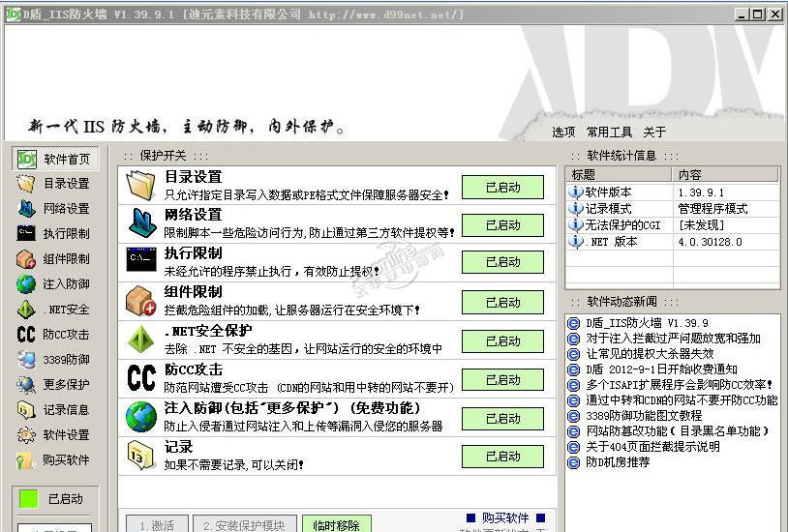This screenshot has width=788, height=532.
Task: Open the 常用工具 menu
Action: coord(609,133)
